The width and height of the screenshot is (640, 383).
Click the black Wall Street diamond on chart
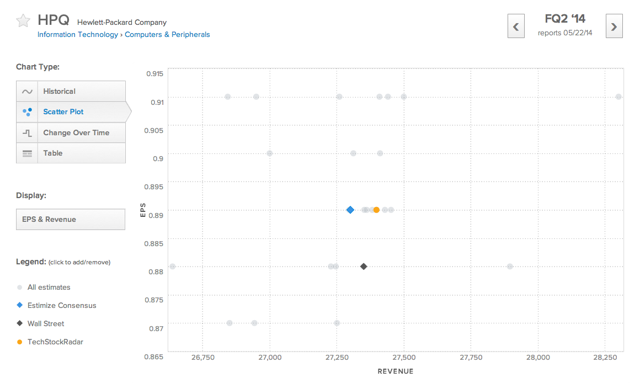(x=364, y=267)
